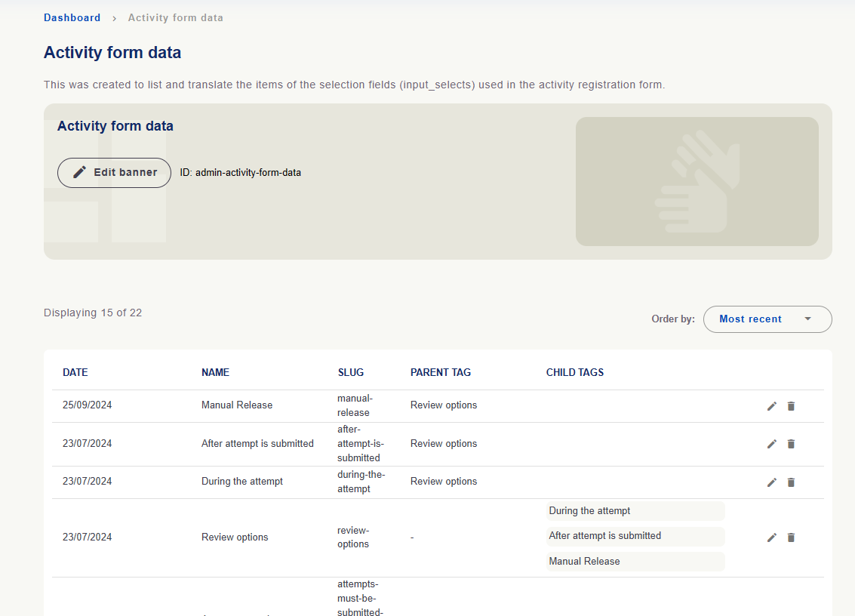The image size is (855, 616).
Task: Edit the After attempt is submitted row
Action: (771, 444)
